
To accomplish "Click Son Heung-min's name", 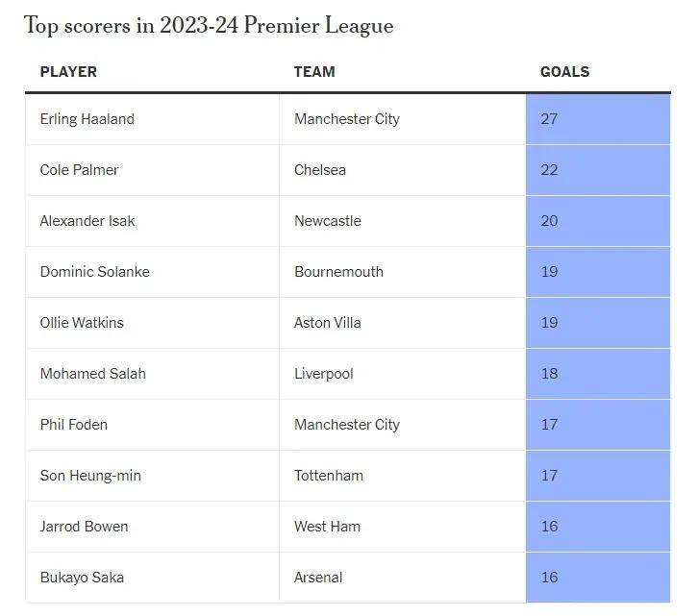I will coord(90,476).
